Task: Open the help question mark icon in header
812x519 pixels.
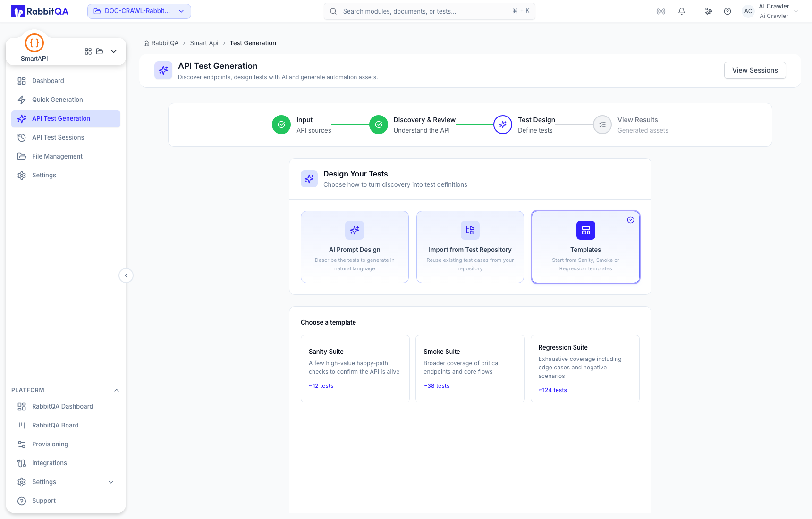Action: tap(727, 11)
